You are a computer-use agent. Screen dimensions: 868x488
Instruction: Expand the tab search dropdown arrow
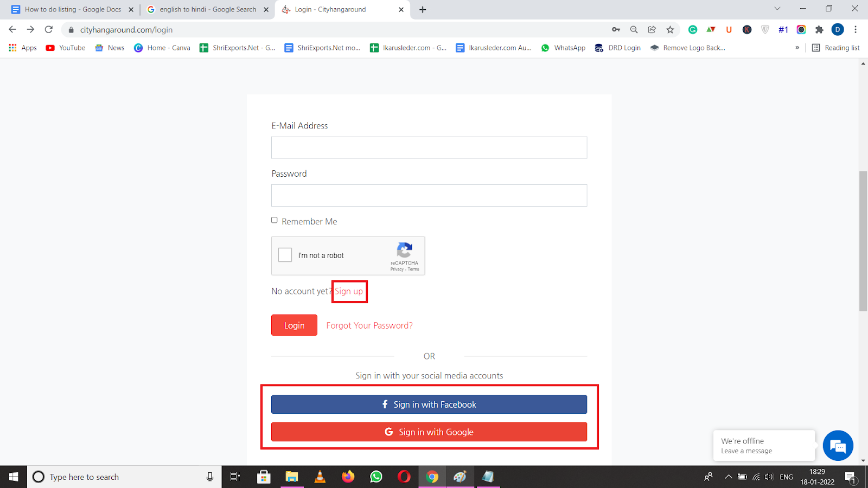[777, 9]
